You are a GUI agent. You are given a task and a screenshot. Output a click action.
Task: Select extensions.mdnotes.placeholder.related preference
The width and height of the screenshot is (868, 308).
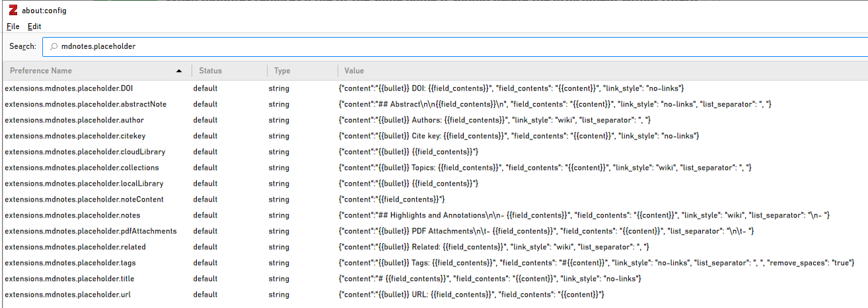[75, 247]
